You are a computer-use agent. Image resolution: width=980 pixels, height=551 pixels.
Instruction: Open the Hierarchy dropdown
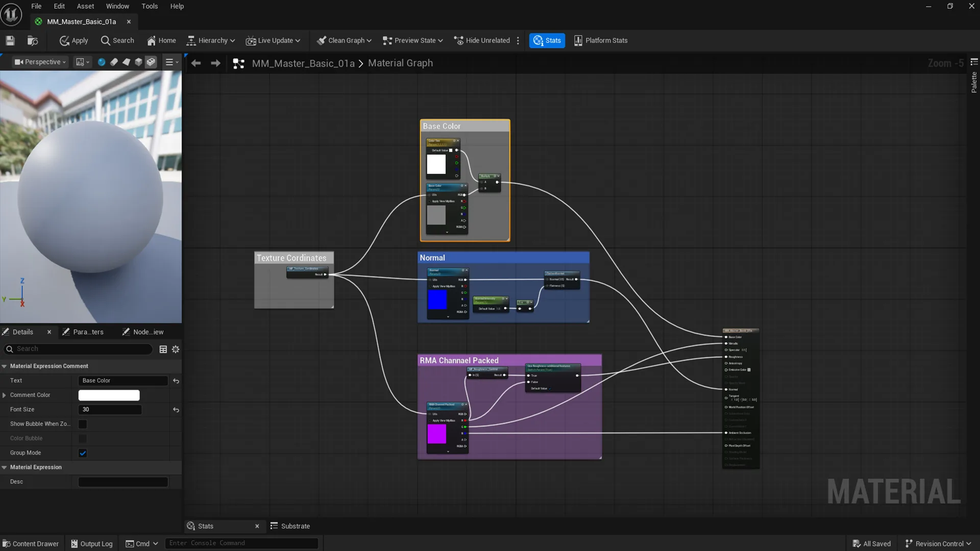[211, 40]
